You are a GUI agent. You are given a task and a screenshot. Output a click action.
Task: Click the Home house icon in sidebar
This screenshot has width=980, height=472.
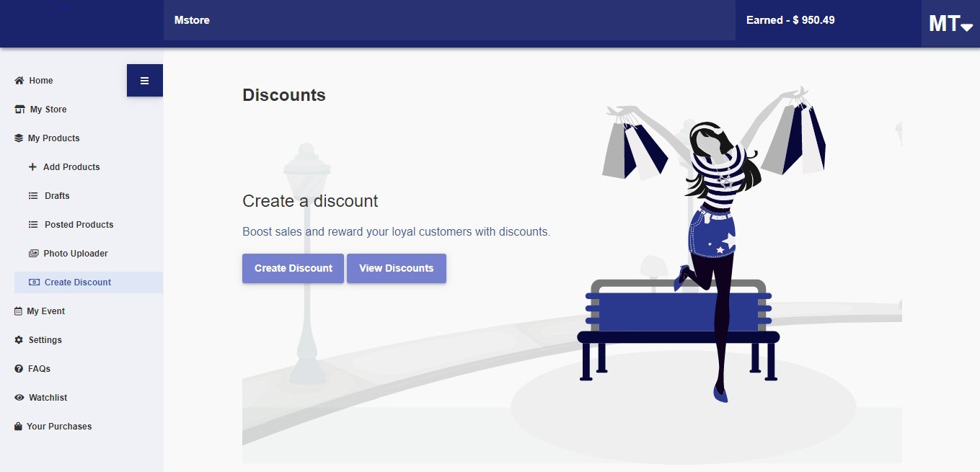pos(19,81)
